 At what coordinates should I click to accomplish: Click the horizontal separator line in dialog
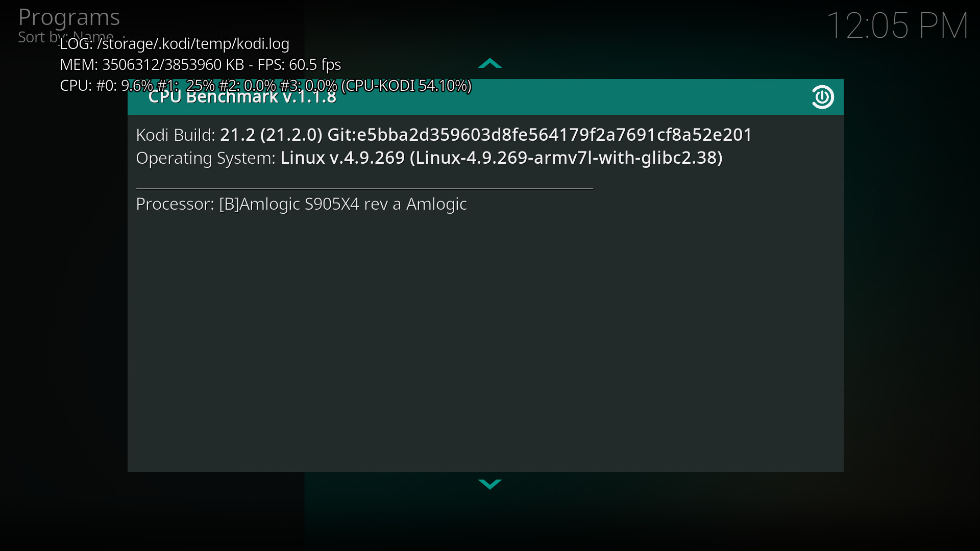[364, 189]
